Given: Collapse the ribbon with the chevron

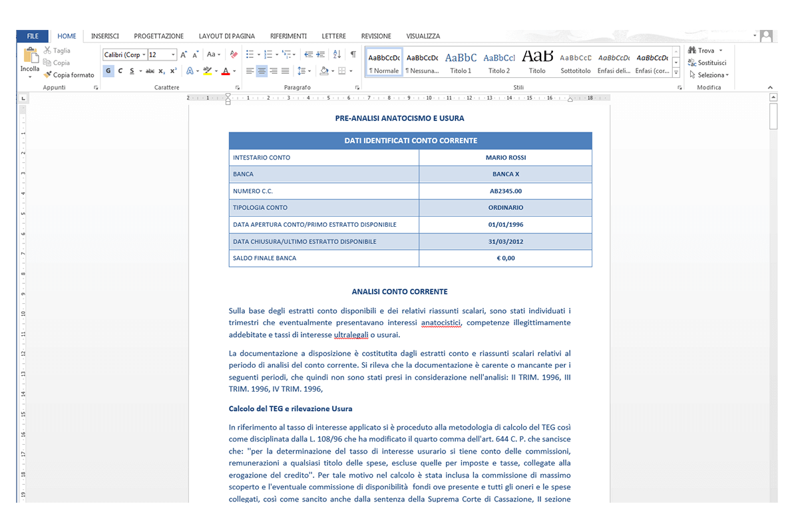Looking at the screenshot, I should tap(770, 88).
